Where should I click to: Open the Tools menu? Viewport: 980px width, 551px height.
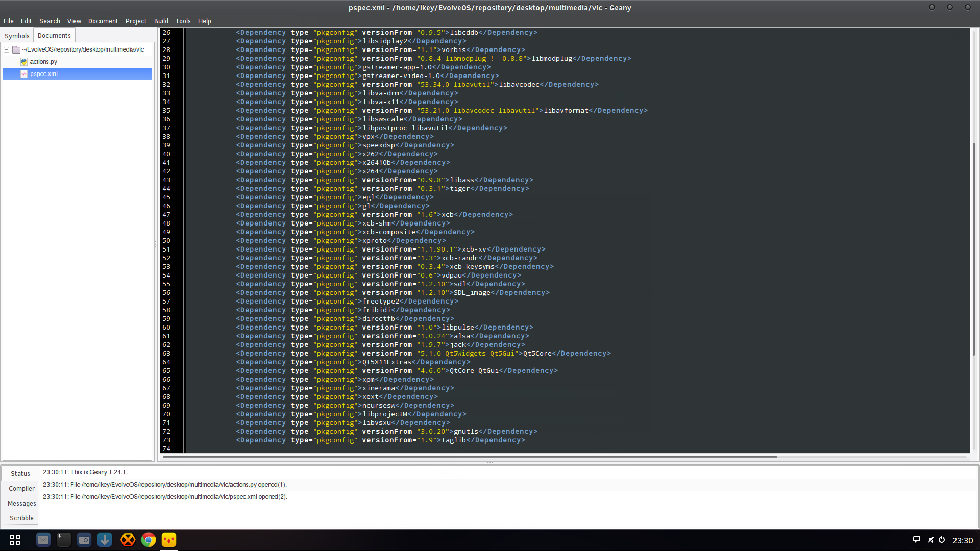[183, 21]
